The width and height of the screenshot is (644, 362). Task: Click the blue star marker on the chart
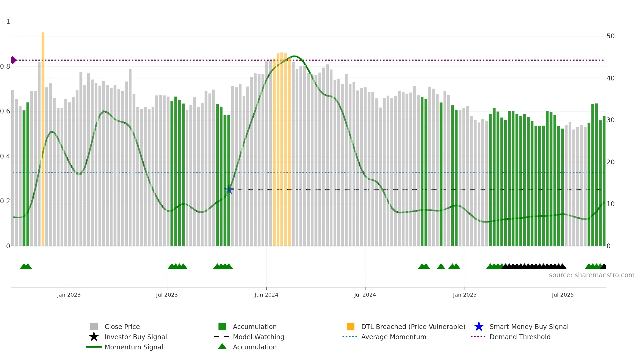[229, 190]
